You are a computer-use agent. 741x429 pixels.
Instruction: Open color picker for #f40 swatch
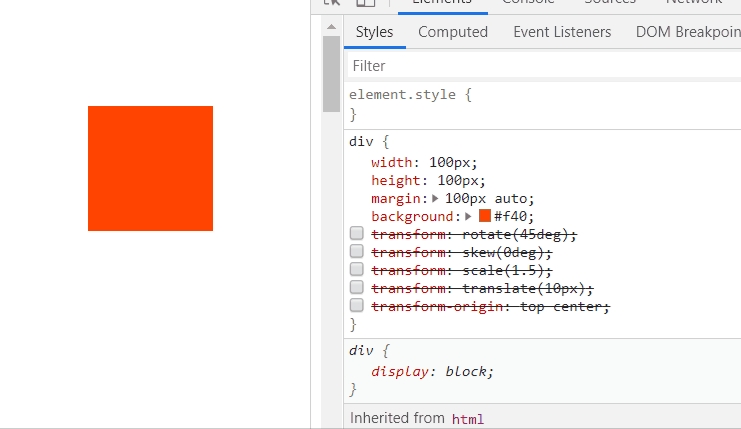coord(485,216)
